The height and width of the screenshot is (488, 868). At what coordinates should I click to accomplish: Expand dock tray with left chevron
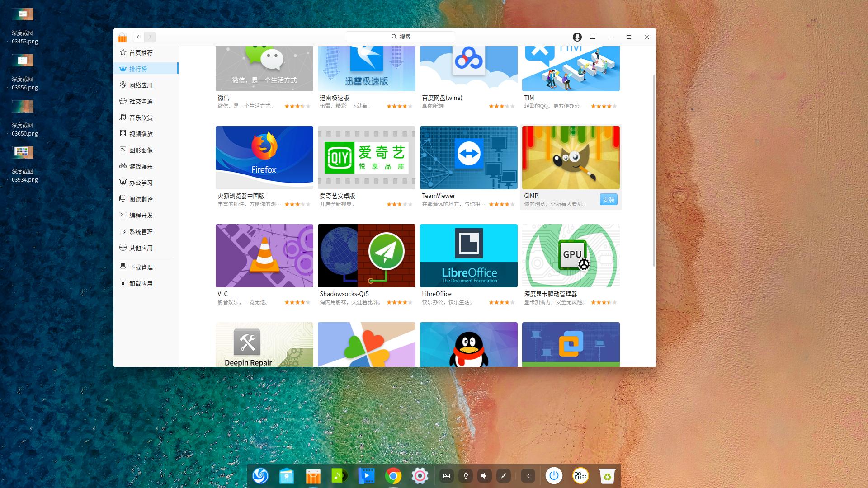528,476
